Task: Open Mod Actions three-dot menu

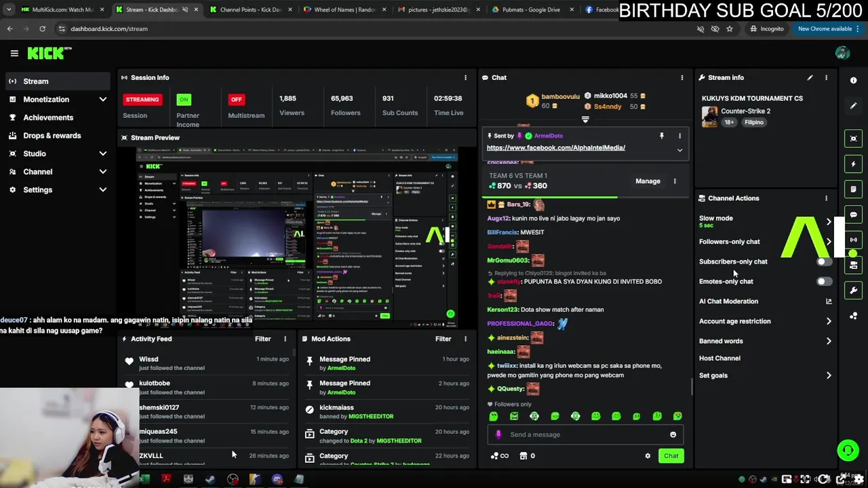Action: pos(465,339)
